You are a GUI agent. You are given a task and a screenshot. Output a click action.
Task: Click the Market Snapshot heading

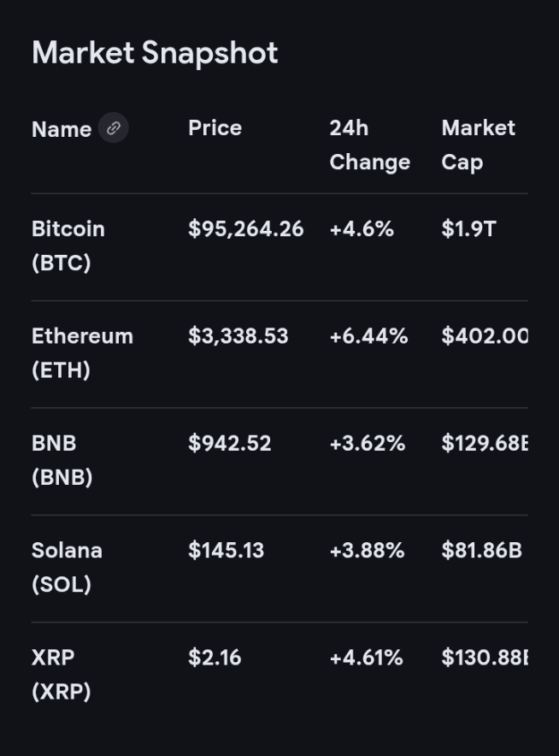click(x=155, y=53)
